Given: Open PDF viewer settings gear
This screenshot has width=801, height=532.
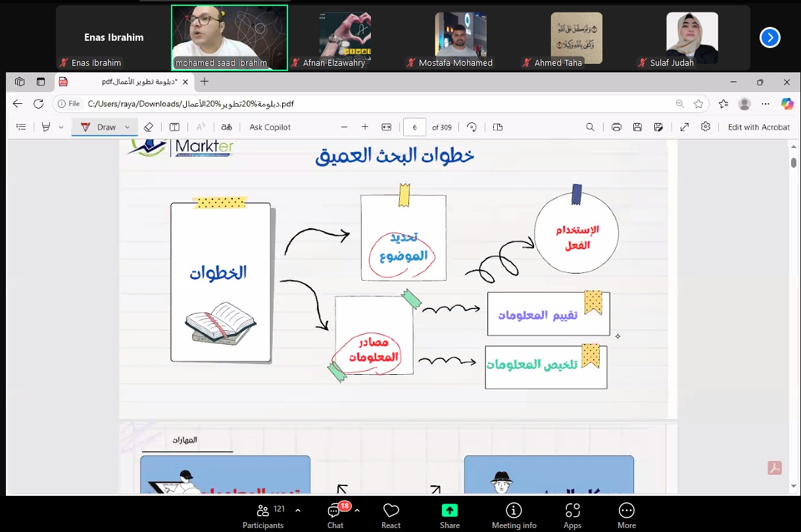Looking at the screenshot, I should pos(706,127).
